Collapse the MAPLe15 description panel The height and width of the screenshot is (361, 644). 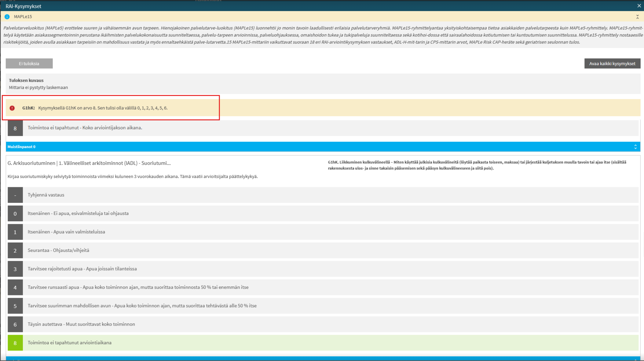(637, 17)
